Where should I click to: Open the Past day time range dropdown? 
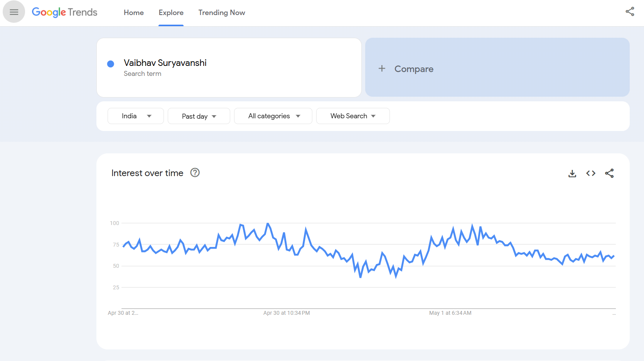pos(199,116)
